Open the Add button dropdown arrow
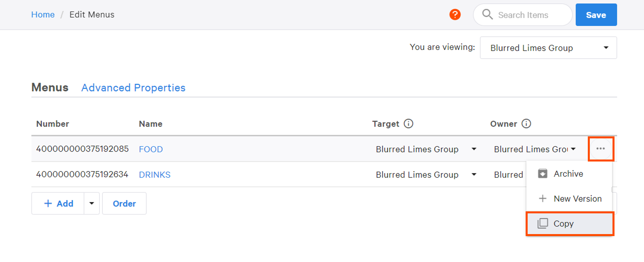Screen dimensions: 644x262 click(x=92, y=203)
